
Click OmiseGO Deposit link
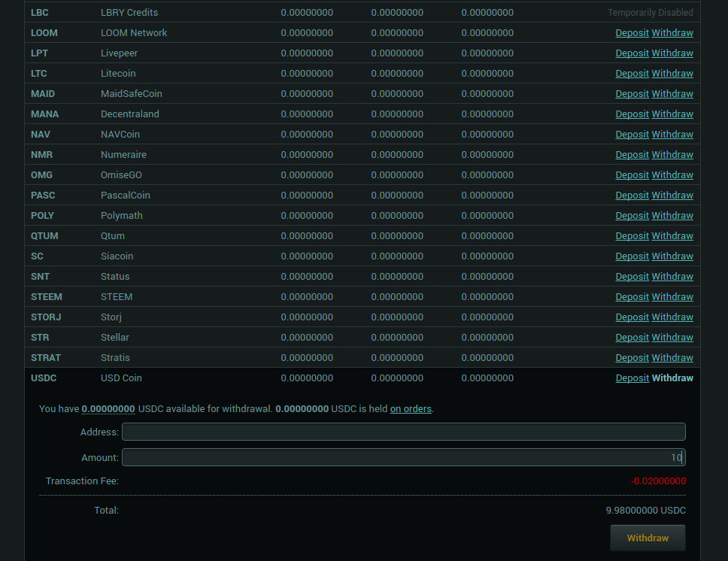(632, 175)
